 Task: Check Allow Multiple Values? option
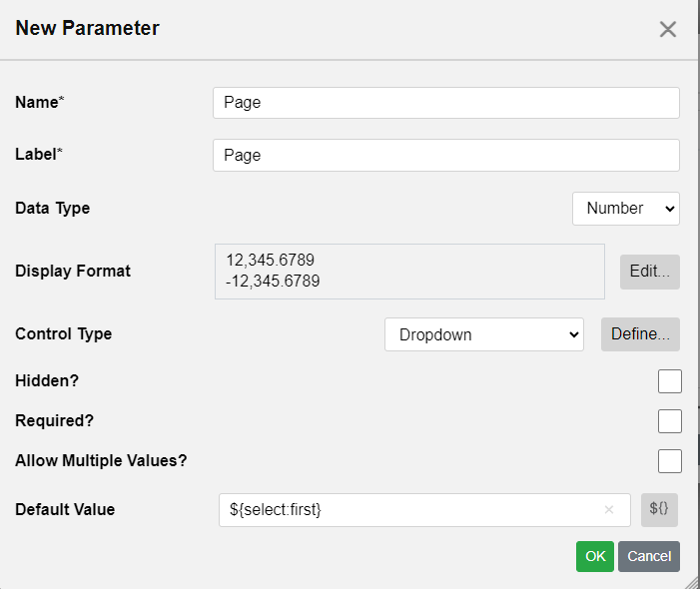(x=670, y=461)
